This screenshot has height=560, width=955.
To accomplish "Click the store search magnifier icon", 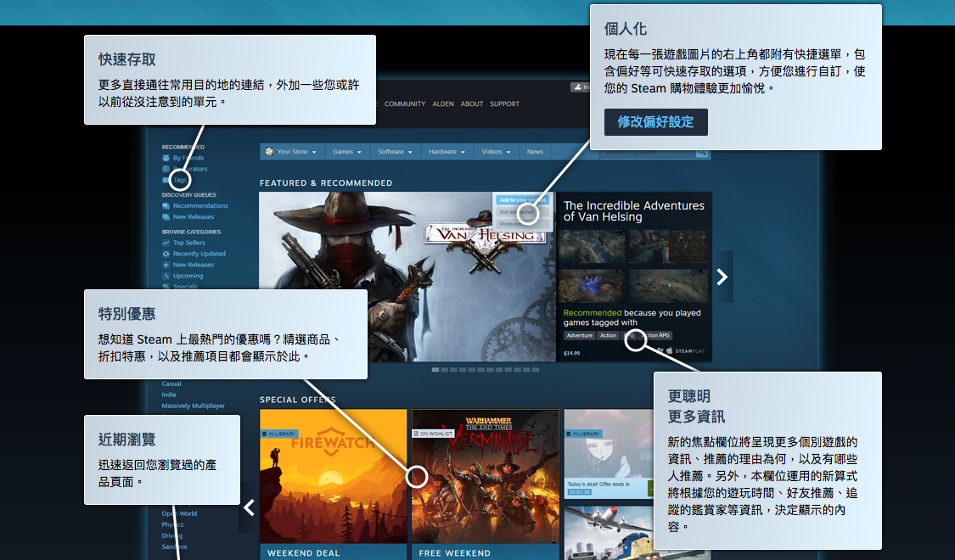I will pos(702,152).
